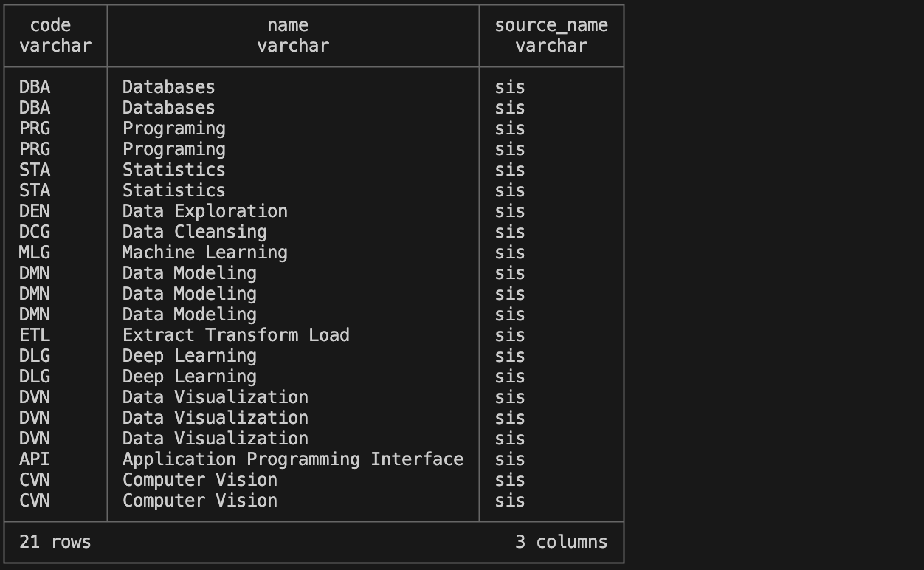Click the sis value in the API row
Image resolution: width=924 pixels, height=570 pixels.
point(510,459)
